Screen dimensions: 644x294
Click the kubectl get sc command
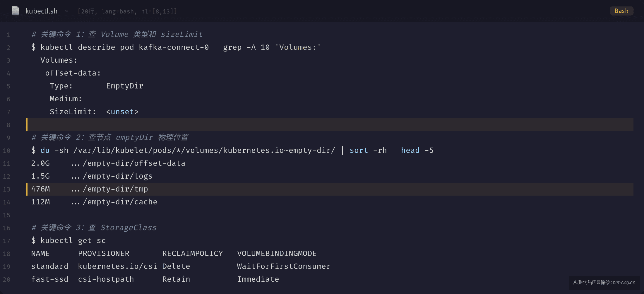(x=68, y=241)
